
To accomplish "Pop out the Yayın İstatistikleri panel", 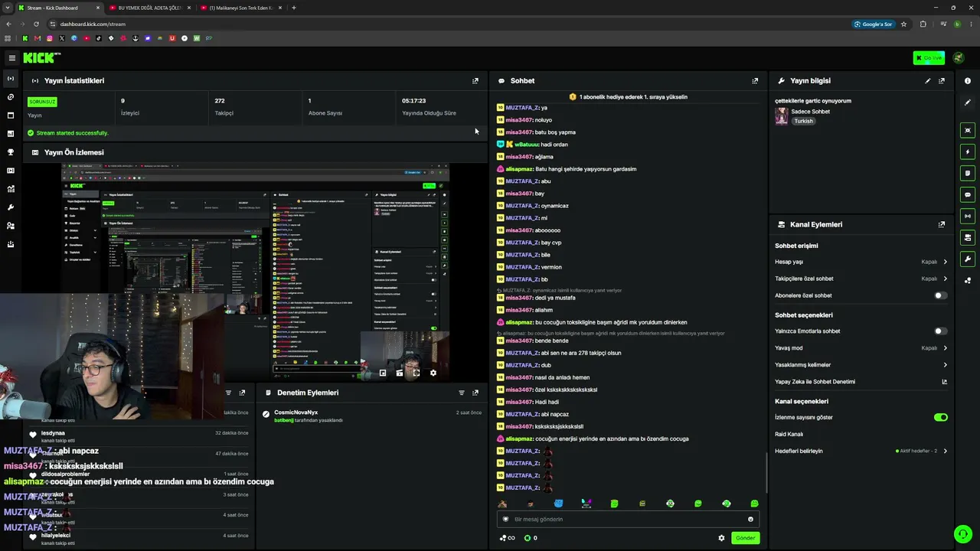I will click(x=475, y=80).
